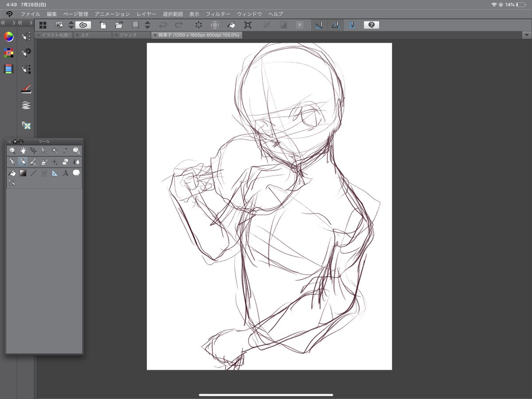Select the Eraser tool
Viewport: 532px width, 399px height.
point(66,162)
